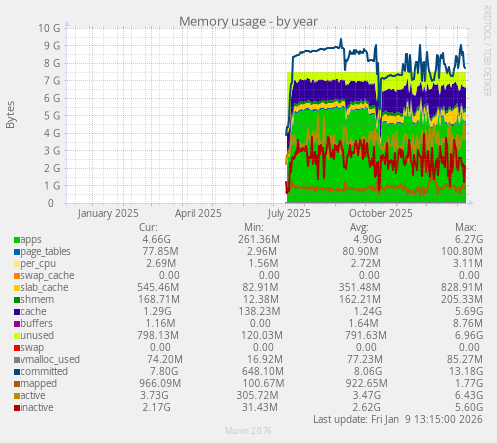Click the '5 G' y-axis label
497x443 pixels.
point(52,116)
